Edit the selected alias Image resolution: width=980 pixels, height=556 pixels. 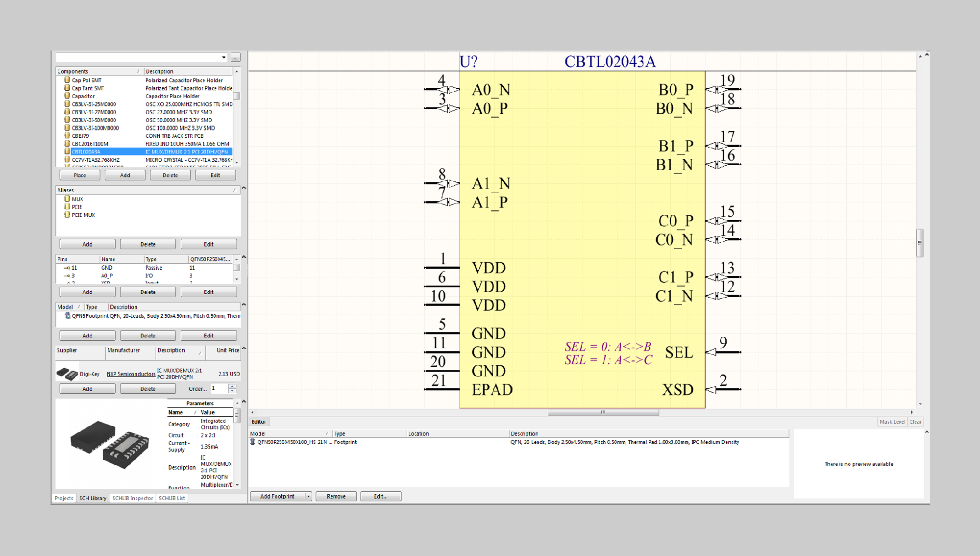click(x=209, y=244)
